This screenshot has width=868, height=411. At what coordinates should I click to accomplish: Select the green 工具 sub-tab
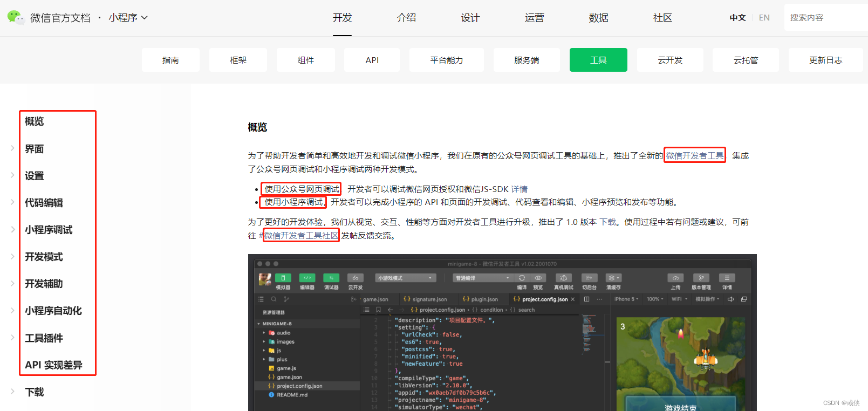(x=598, y=60)
